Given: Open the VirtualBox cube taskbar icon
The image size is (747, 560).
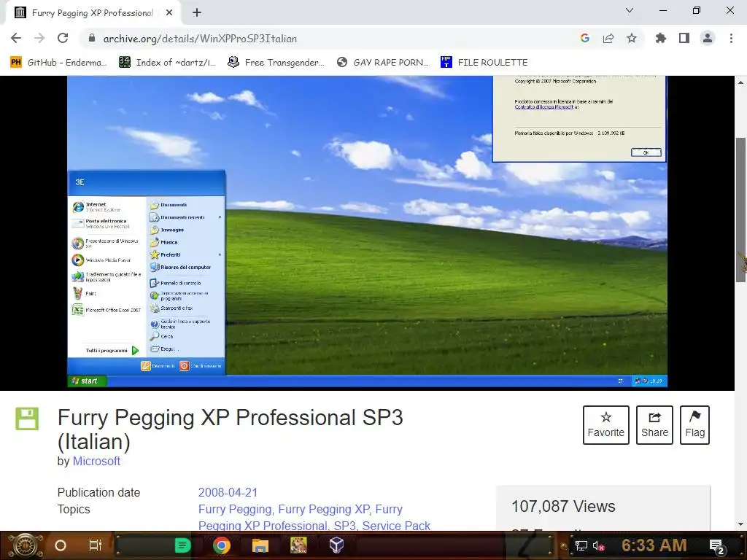Looking at the screenshot, I should 336,545.
